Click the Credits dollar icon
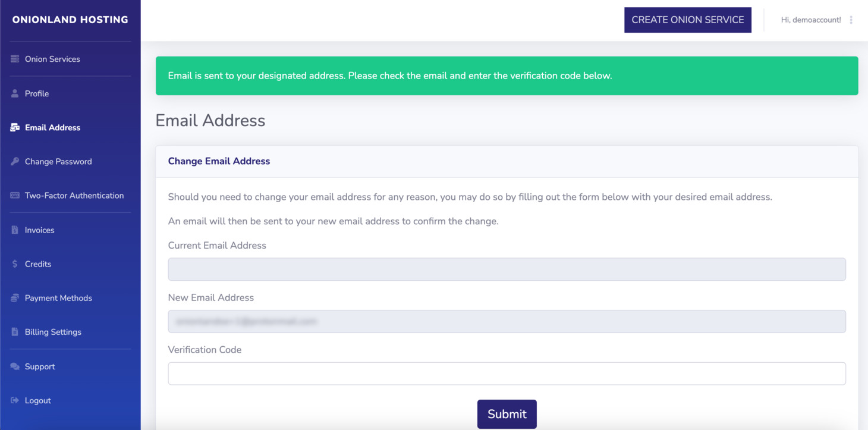 coord(14,263)
